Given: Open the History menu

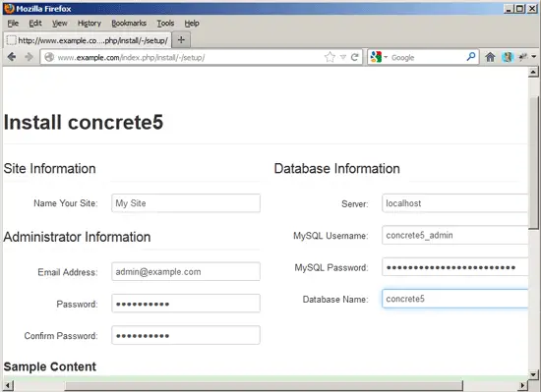Looking at the screenshot, I should [x=90, y=23].
